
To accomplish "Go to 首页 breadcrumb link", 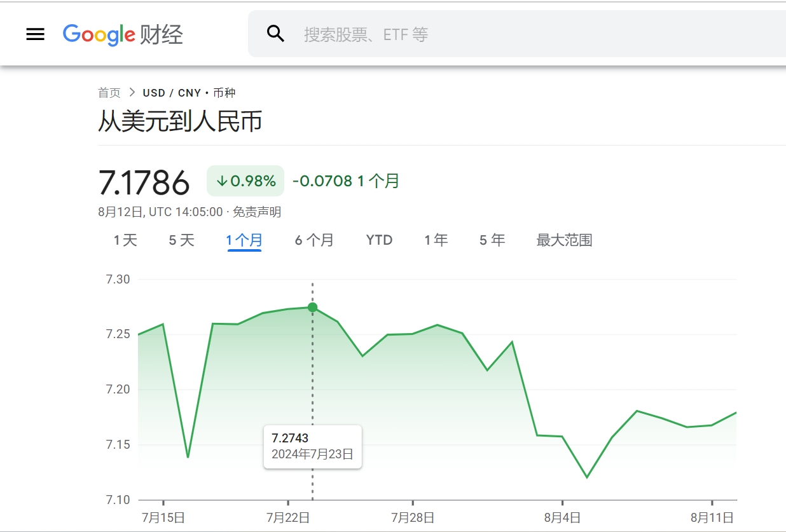I will coord(109,93).
